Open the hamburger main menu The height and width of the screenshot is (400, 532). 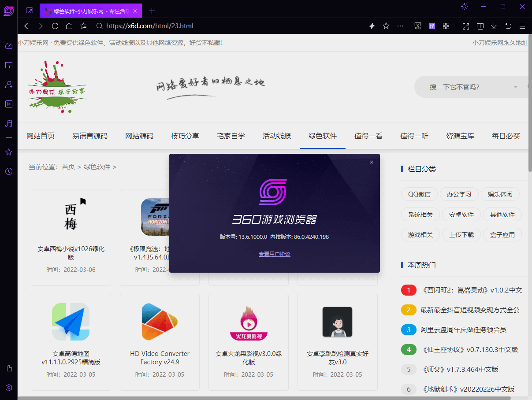click(x=522, y=26)
